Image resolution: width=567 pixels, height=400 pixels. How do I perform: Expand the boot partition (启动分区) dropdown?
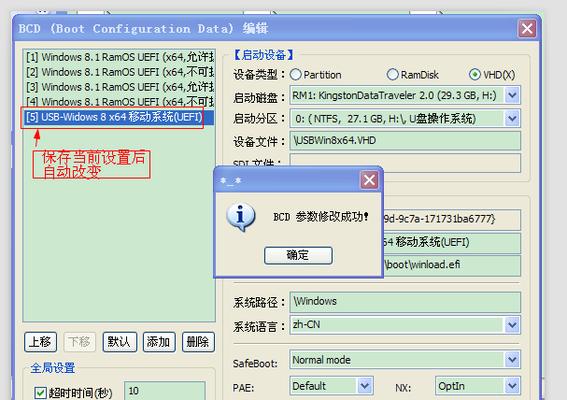pyautogui.click(x=512, y=118)
